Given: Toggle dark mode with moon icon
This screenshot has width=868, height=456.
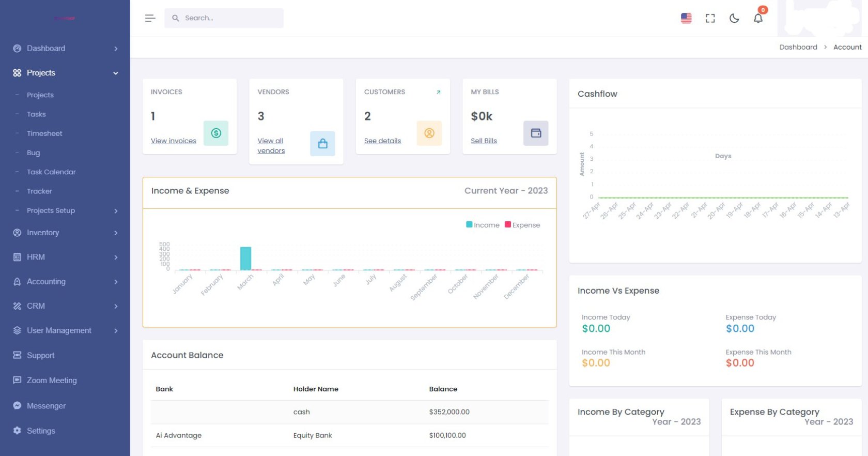Looking at the screenshot, I should pos(734,18).
